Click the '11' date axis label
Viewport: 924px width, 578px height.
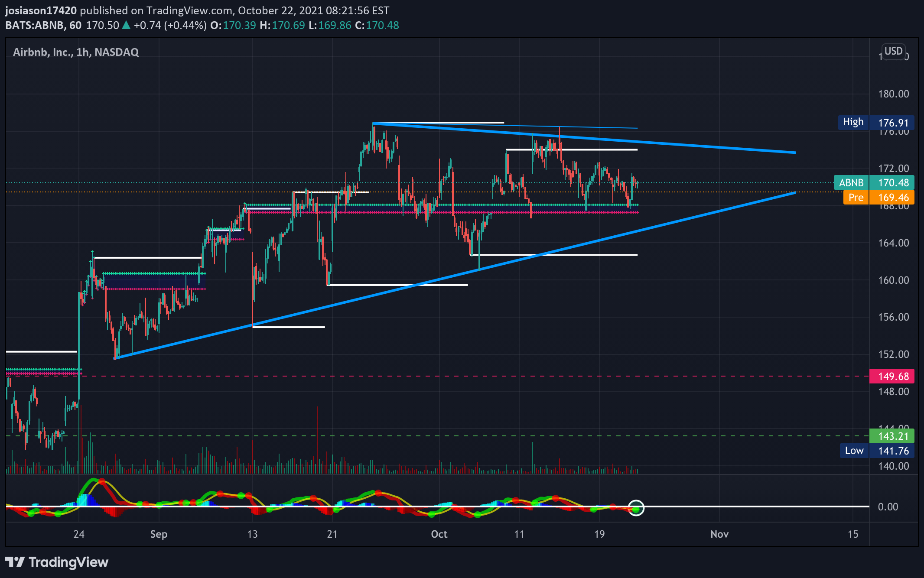click(x=519, y=534)
